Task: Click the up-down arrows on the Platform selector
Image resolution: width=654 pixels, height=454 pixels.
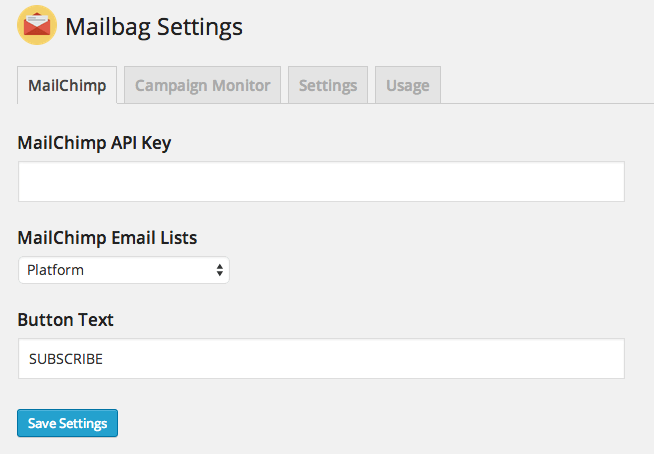Action: pyautogui.click(x=219, y=270)
